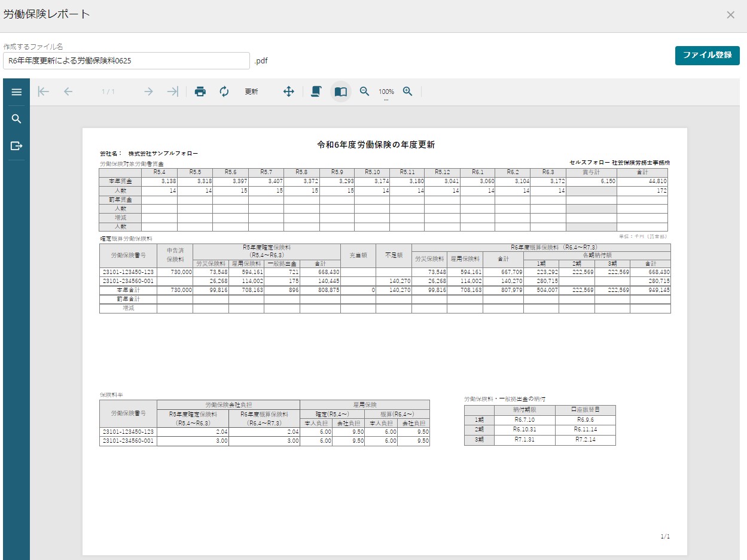The height and width of the screenshot is (560, 747).
Task: Print the report with printer icon
Action: tap(200, 92)
